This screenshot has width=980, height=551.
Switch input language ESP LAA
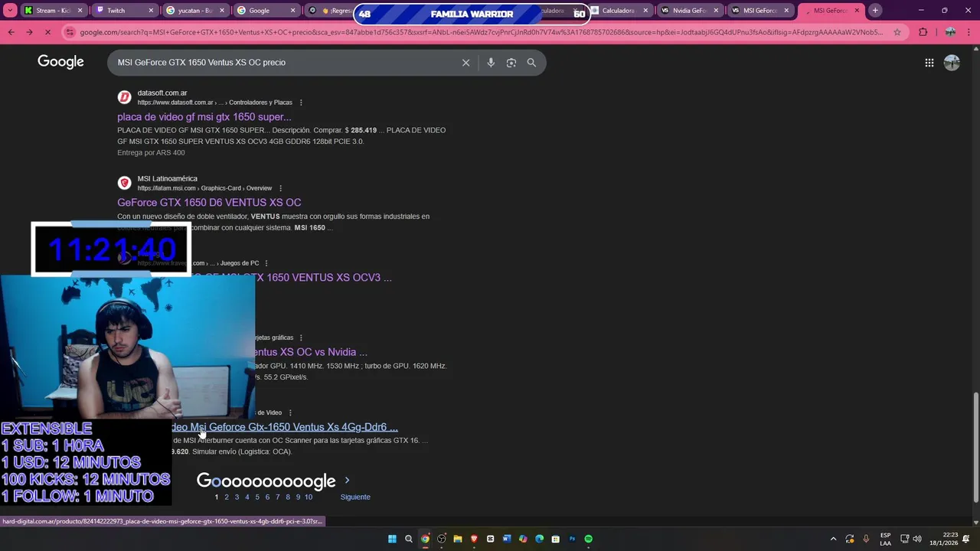[885, 539]
